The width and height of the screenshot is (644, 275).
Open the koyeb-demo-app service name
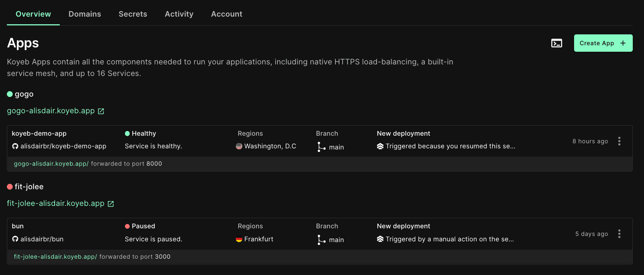click(39, 134)
